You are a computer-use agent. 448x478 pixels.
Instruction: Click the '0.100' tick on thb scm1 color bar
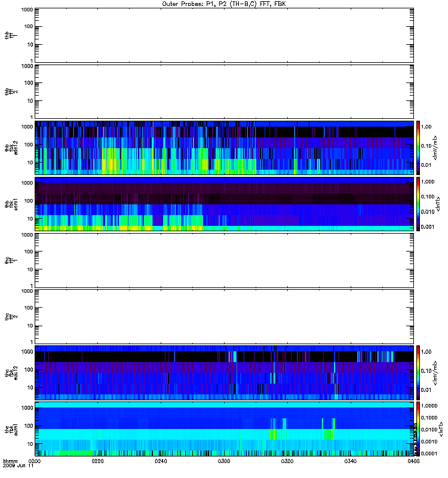[428, 197]
